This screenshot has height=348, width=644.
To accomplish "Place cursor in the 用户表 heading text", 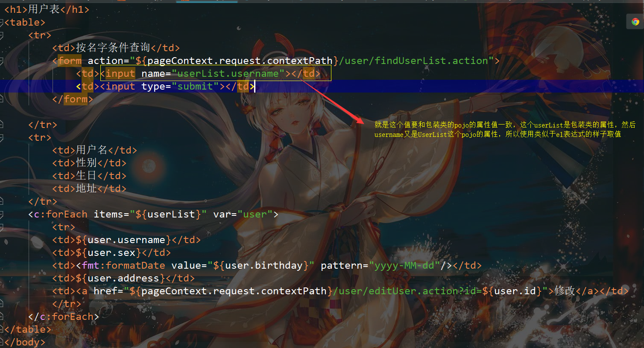I will (44, 9).
